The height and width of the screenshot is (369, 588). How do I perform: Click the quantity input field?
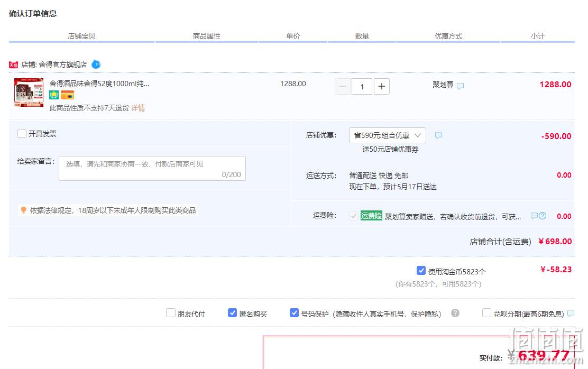(x=362, y=87)
